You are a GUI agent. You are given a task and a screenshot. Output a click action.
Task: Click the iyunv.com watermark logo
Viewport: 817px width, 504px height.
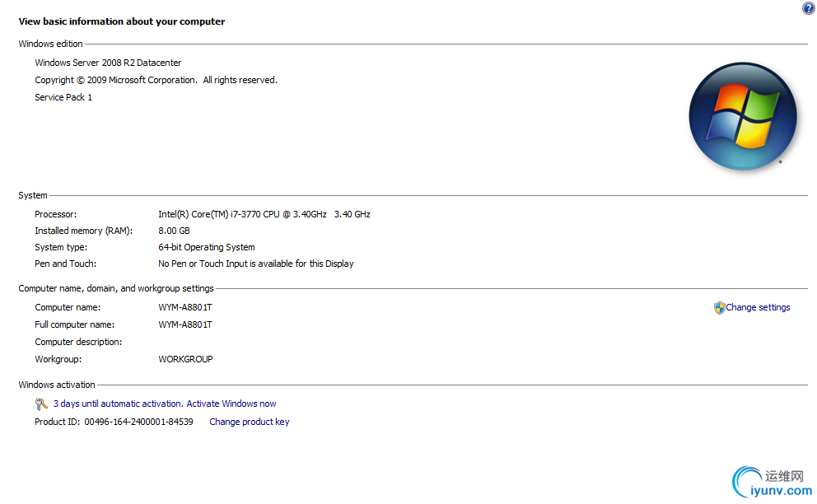pos(773,482)
